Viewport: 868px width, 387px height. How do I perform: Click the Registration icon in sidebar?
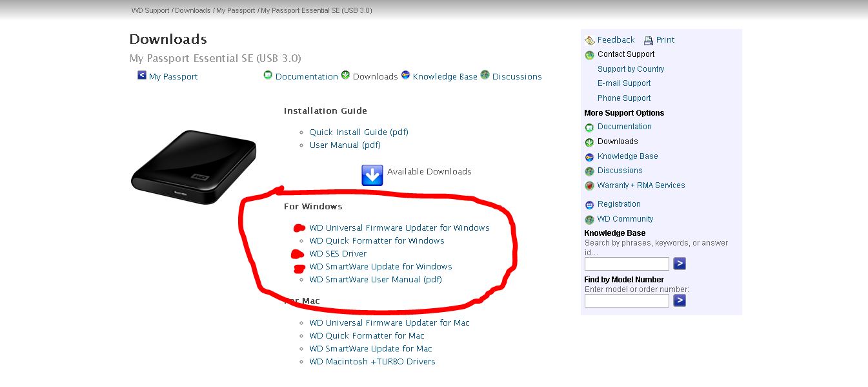pos(589,205)
